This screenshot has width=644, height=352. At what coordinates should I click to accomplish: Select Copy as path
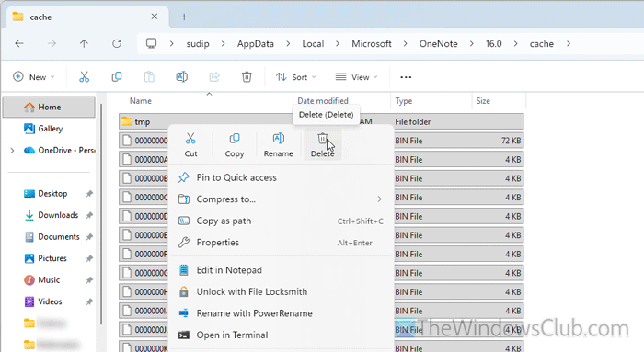coord(281,221)
